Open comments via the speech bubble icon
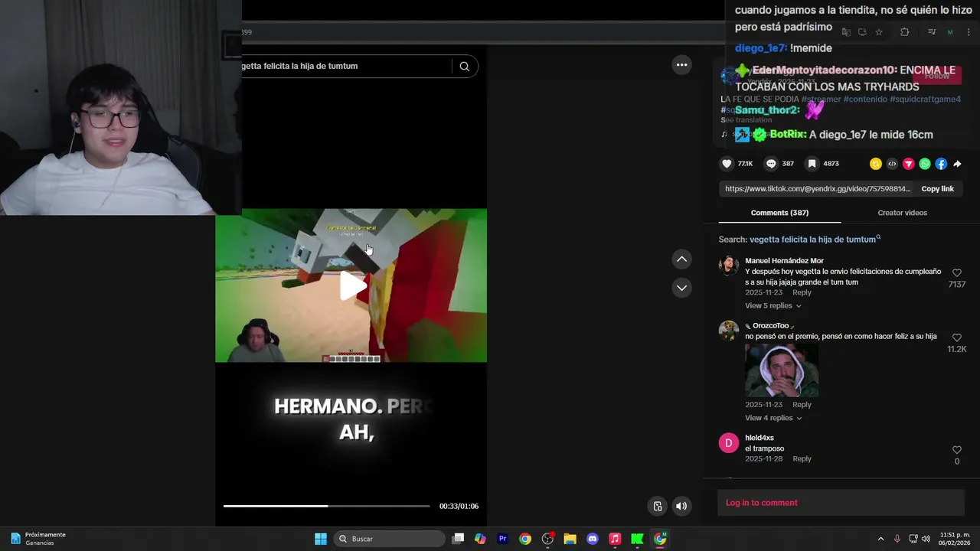The image size is (980, 551). [x=771, y=164]
